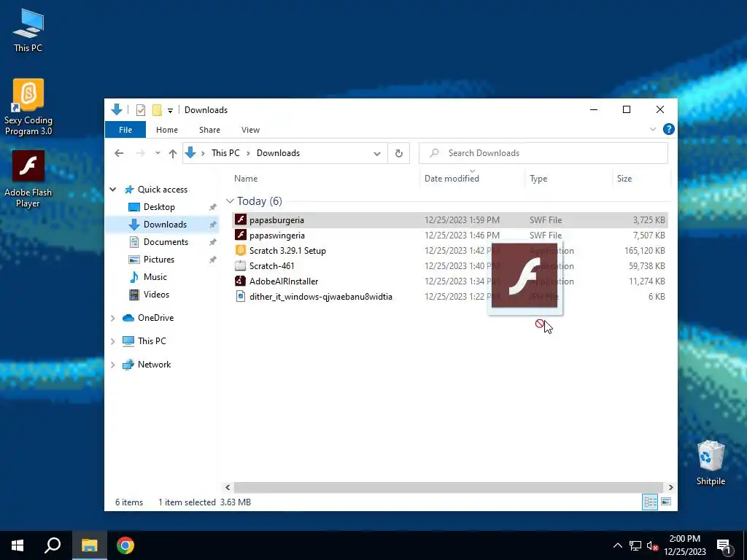Go back with the Back arrow
Viewport: 747px width, 560px height.
pos(119,153)
